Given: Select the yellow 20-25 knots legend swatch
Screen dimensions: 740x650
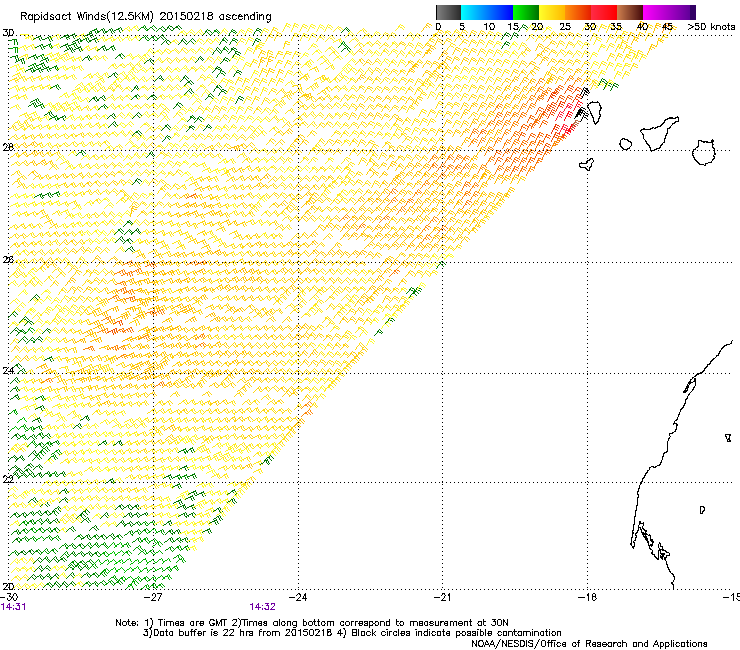Looking at the screenshot, I should (x=552, y=12).
